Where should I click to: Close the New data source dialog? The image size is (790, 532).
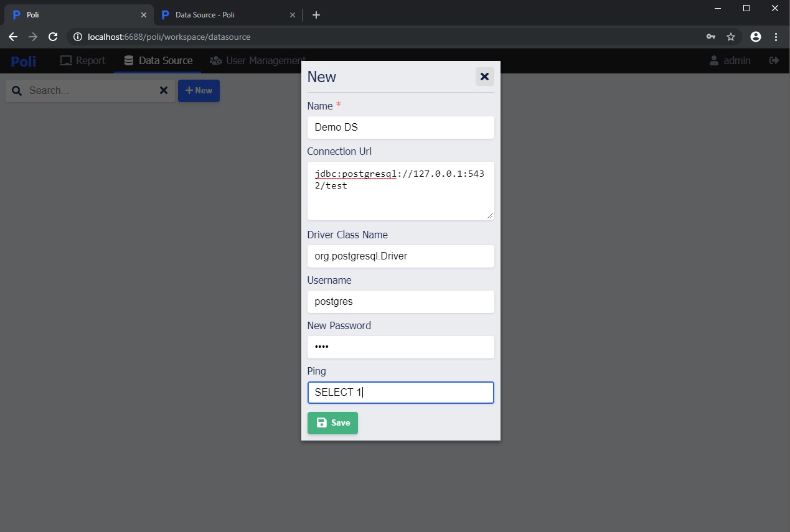(484, 77)
